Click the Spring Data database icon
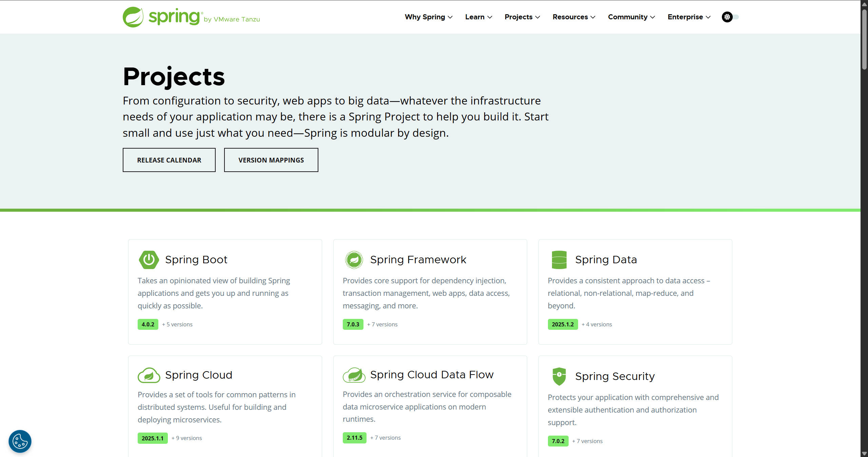 559,260
